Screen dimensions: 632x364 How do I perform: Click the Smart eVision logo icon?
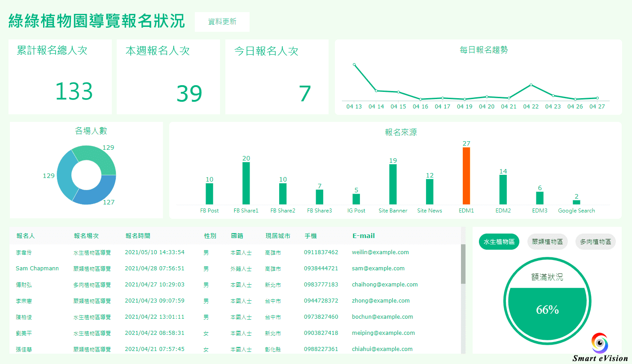click(599, 343)
